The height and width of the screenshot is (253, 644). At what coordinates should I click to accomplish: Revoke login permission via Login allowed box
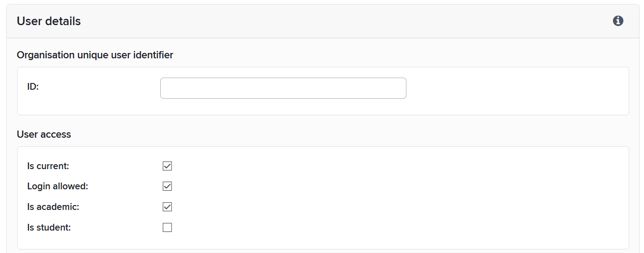(x=167, y=186)
